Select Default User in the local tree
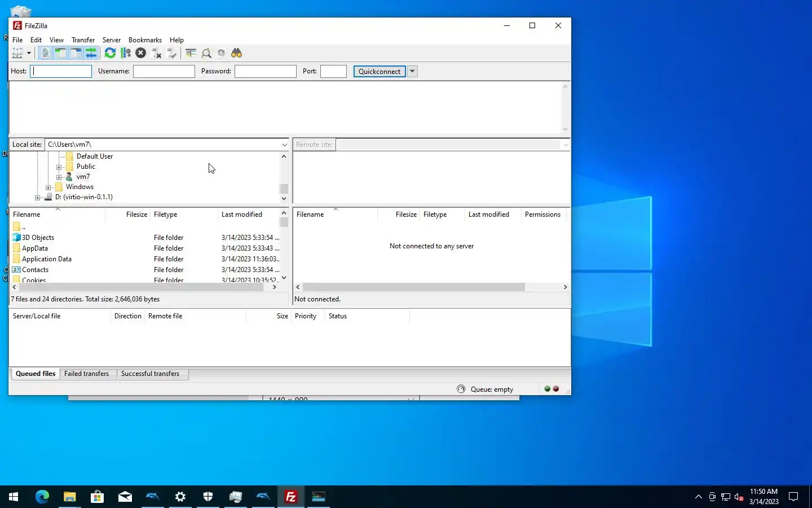 (x=95, y=156)
